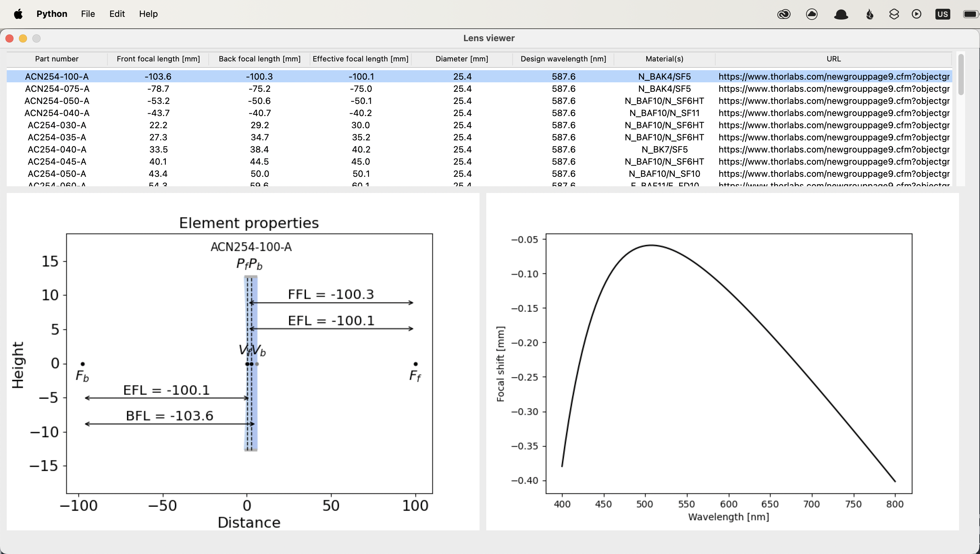Screen dimensions: 980x554
Task: Select the ACN254-075-A lens row
Action: click(57, 89)
